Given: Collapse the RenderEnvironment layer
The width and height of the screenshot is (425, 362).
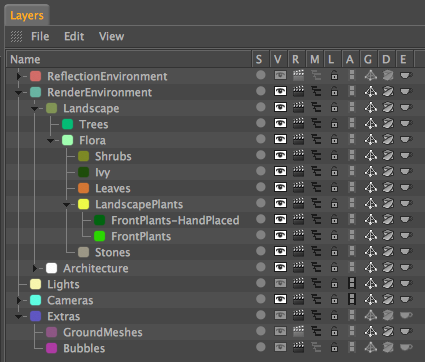Looking at the screenshot, I should [18, 93].
